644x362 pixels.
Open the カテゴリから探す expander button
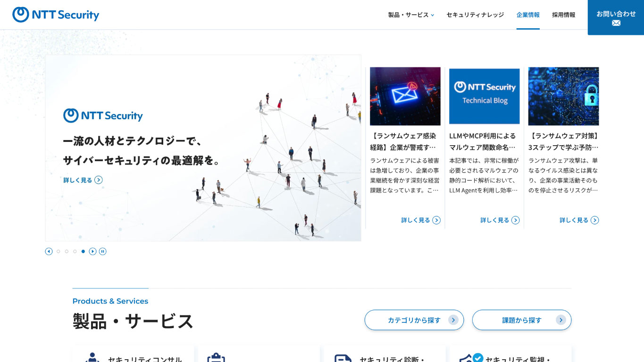414,320
